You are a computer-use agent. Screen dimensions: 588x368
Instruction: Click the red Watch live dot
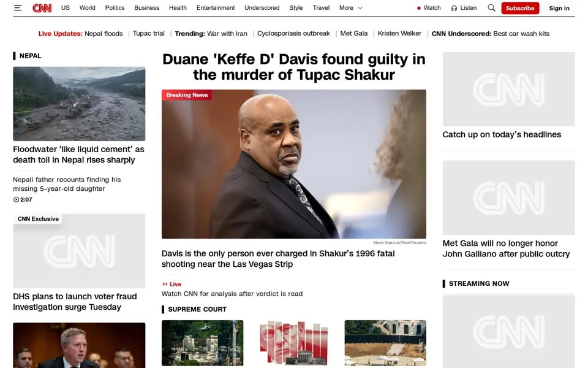click(x=418, y=8)
